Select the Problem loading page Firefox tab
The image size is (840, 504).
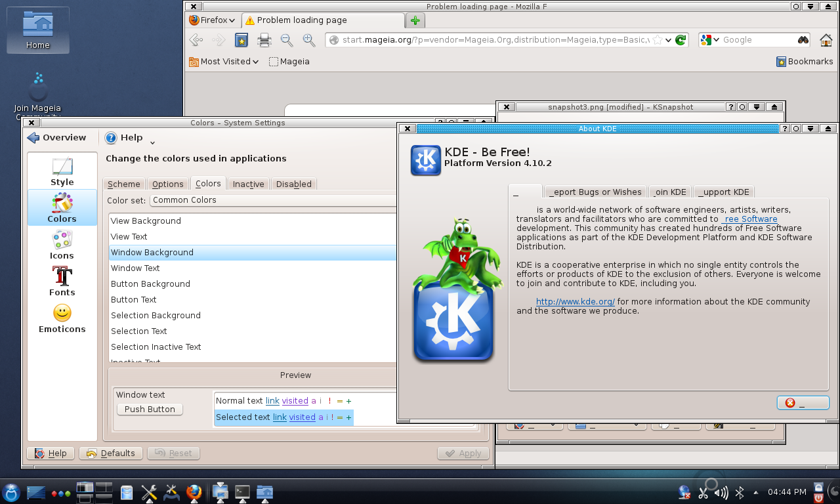point(323,20)
